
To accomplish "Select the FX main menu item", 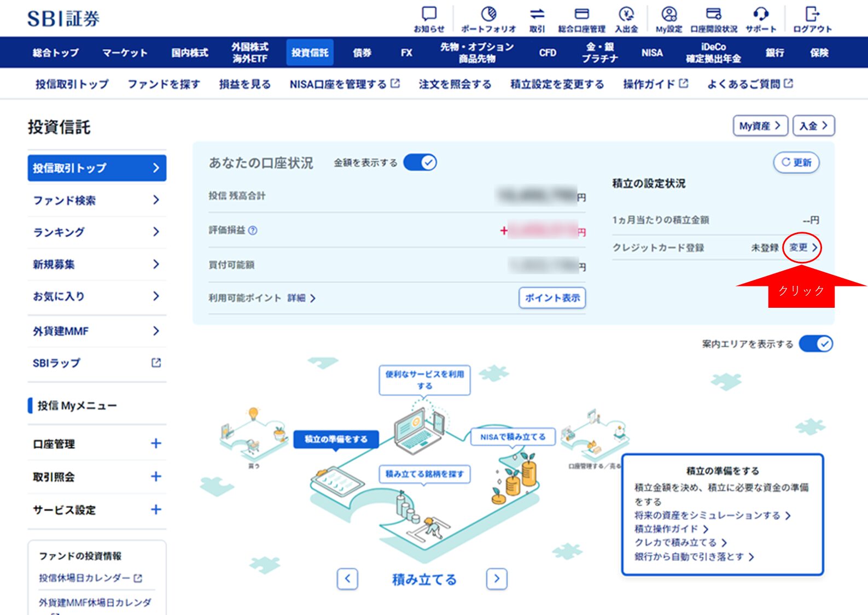I will (x=406, y=52).
